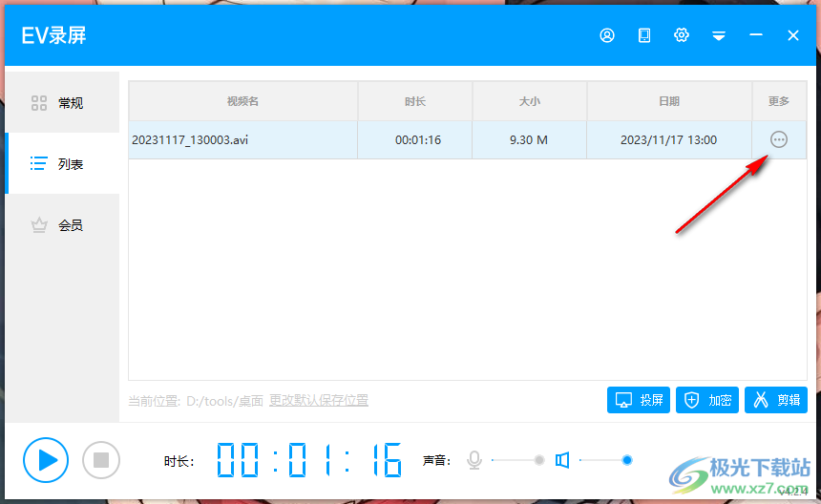Open settings gear in title bar
This screenshot has height=504, width=821.
682,35
